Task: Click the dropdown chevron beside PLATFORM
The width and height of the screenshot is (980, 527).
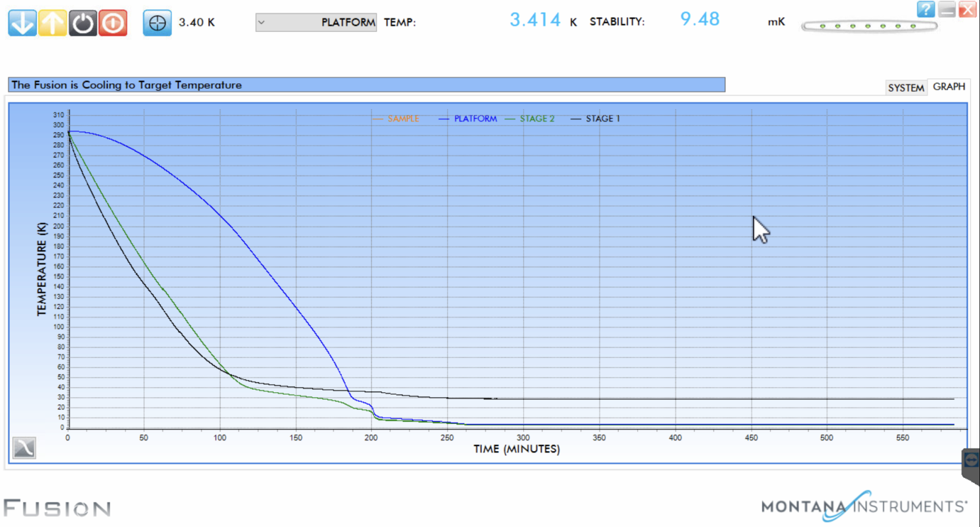Action: [x=262, y=23]
